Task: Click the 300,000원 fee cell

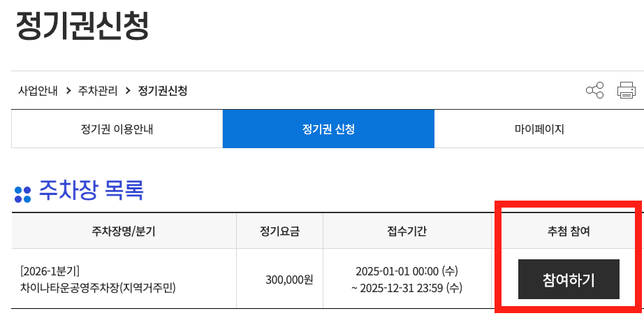Action: pyautogui.click(x=289, y=280)
